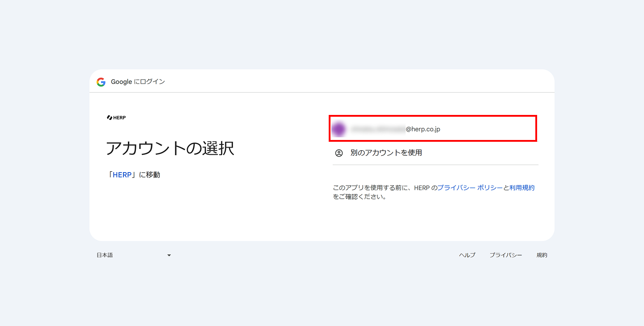Image resolution: width=644 pixels, height=326 pixels.
Task: Select 別のアカウントを使用 option
Action: (x=435, y=153)
